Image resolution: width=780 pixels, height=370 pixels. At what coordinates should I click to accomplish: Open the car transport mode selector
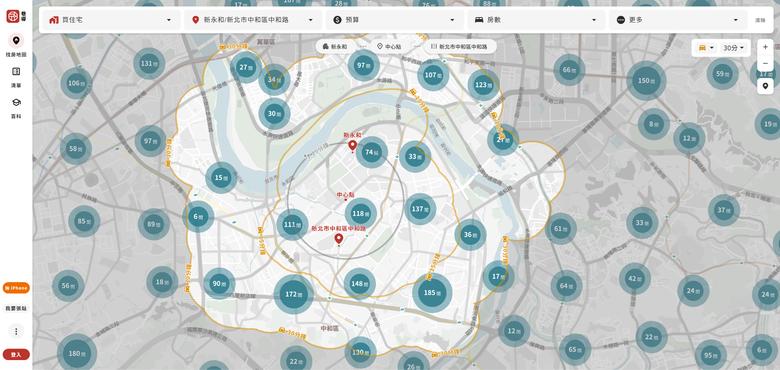point(706,48)
